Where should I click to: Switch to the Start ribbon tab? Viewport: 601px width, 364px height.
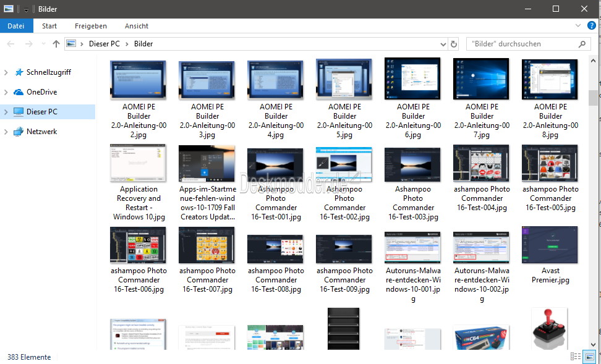pyautogui.click(x=49, y=26)
